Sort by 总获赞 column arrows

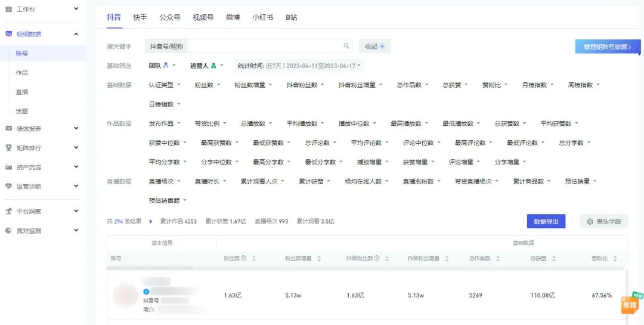pos(553,259)
